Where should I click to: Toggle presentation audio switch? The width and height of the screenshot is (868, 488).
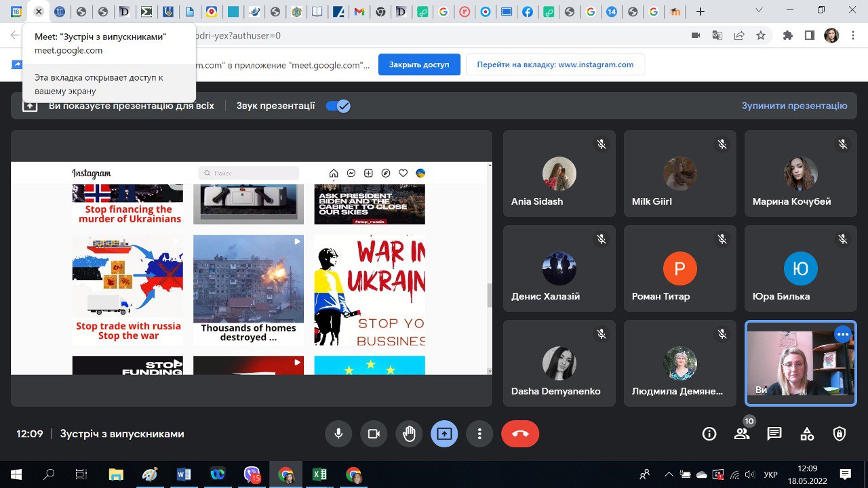point(338,106)
